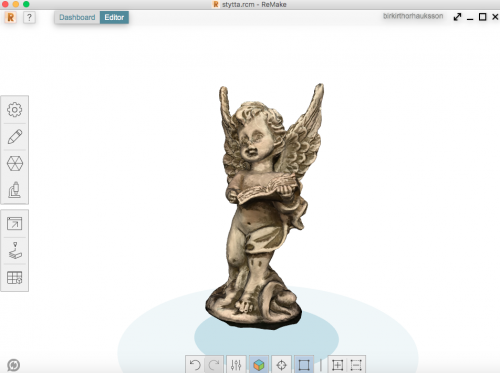Switch to the Dashboard tab
The height and width of the screenshot is (373, 500).
click(x=77, y=17)
